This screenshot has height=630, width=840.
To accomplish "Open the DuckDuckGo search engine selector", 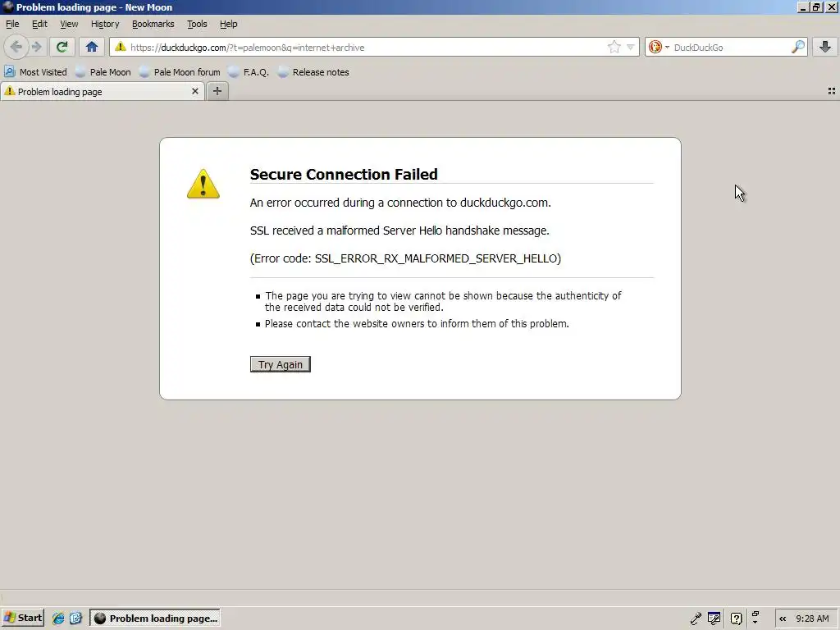I will pos(659,47).
